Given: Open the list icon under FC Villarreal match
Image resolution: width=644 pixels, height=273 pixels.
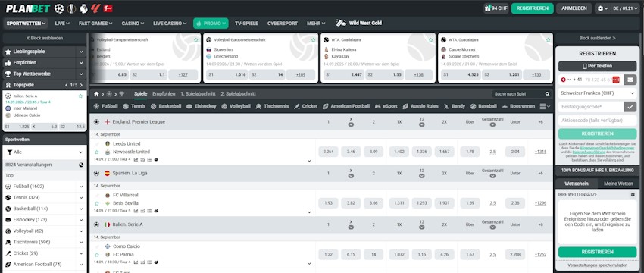Looking at the screenshot, I should tap(149, 211).
